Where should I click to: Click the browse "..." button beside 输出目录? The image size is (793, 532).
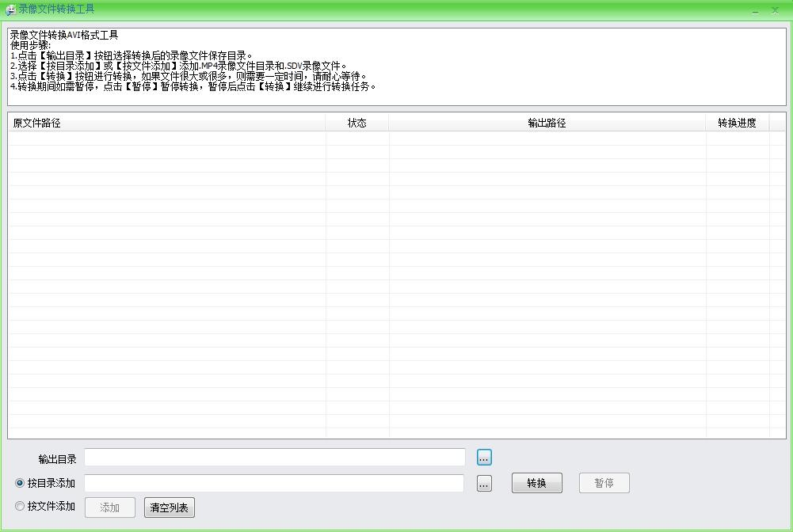(483, 457)
